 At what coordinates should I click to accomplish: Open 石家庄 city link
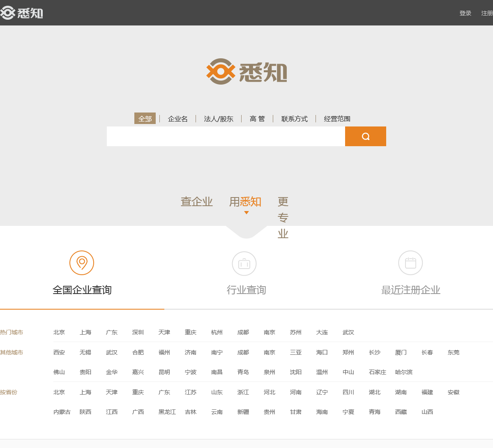(x=378, y=372)
